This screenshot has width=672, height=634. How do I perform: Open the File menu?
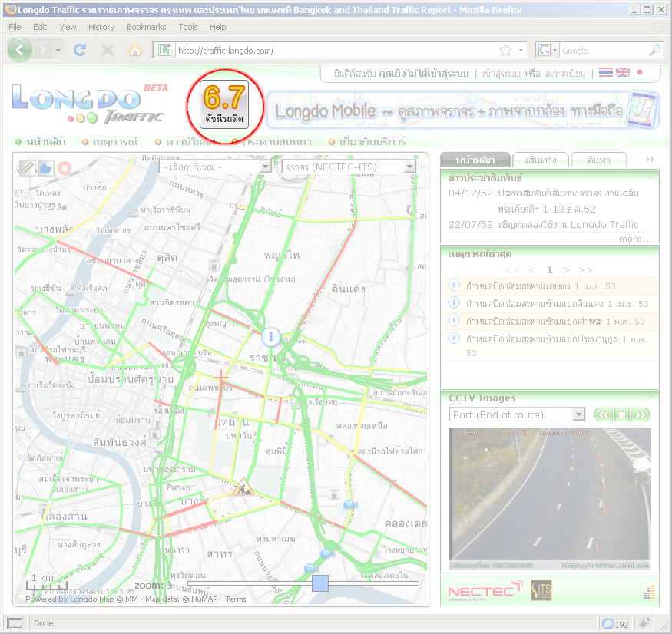pos(15,27)
